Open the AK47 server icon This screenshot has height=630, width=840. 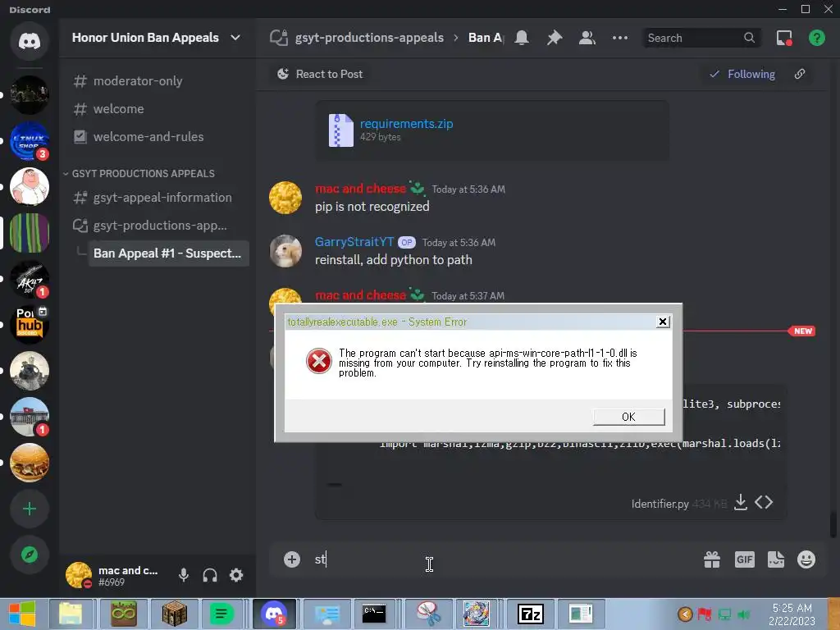pyautogui.click(x=30, y=279)
